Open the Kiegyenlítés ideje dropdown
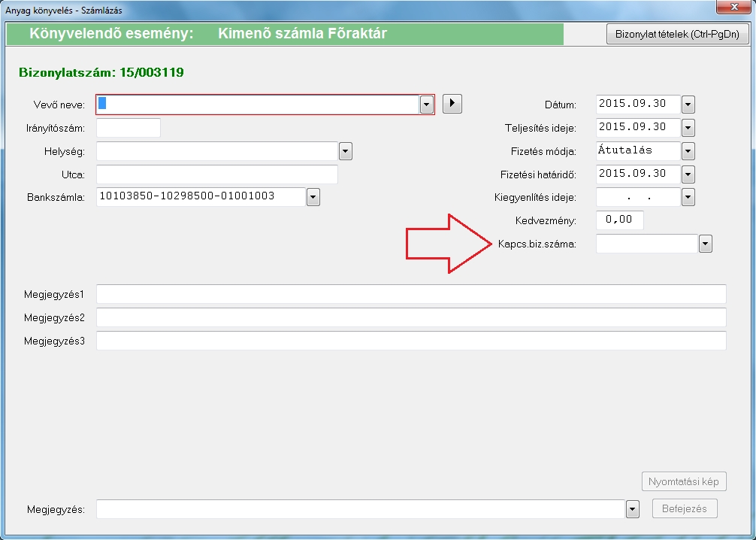 [x=688, y=197]
